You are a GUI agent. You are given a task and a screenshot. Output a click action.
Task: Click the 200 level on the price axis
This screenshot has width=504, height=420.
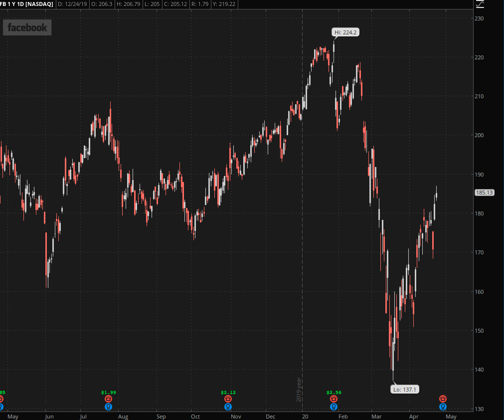point(480,135)
